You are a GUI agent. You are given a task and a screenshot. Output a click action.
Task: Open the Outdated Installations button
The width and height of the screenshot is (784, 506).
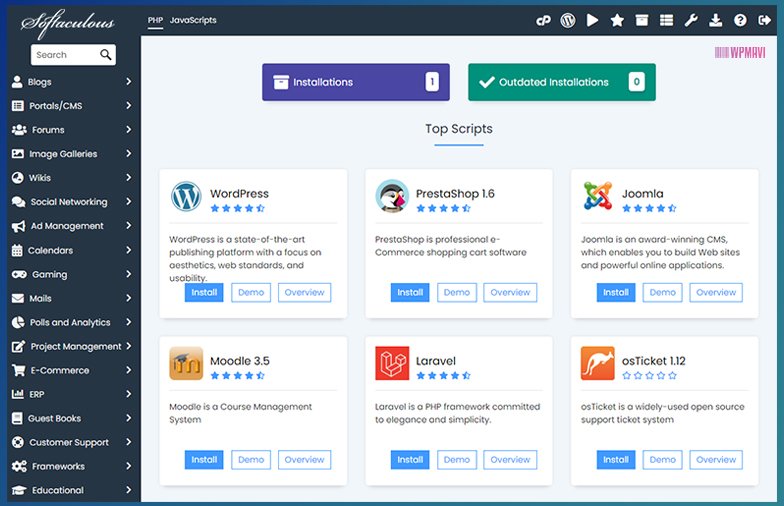(562, 82)
